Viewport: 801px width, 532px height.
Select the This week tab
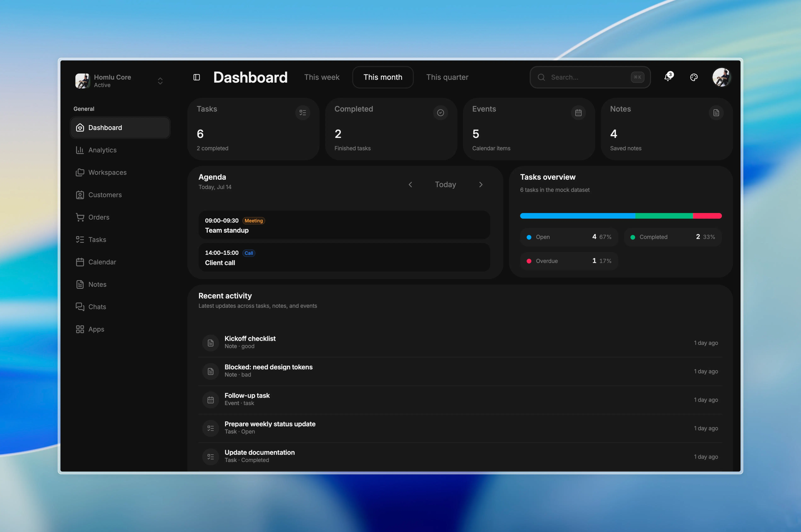pyautogui.click(x=322, y=77)
